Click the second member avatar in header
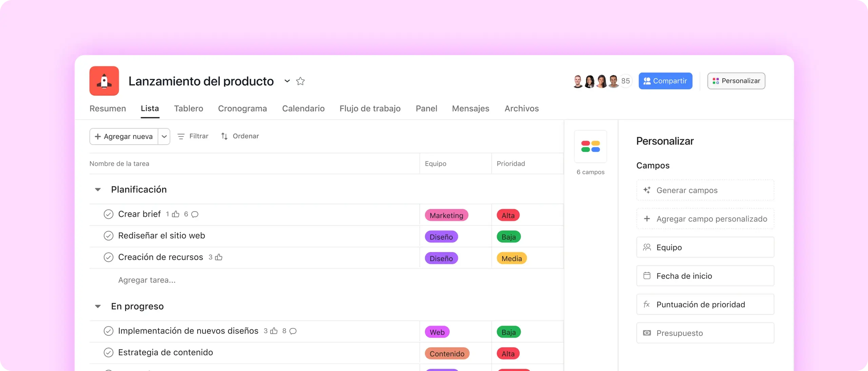The image size is (868, 371). 590,81
